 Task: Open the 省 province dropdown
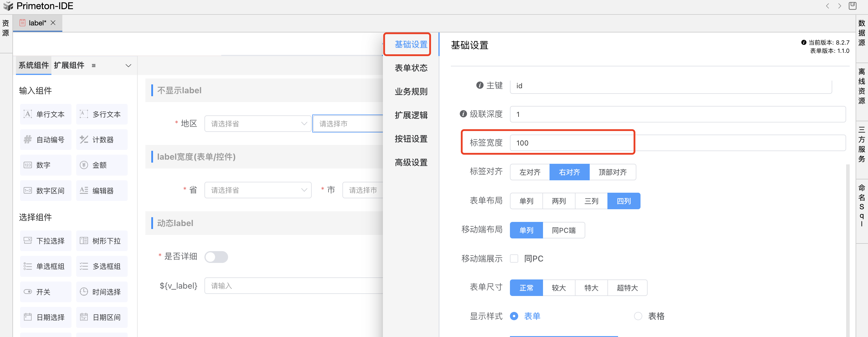(x=258, y=190)
